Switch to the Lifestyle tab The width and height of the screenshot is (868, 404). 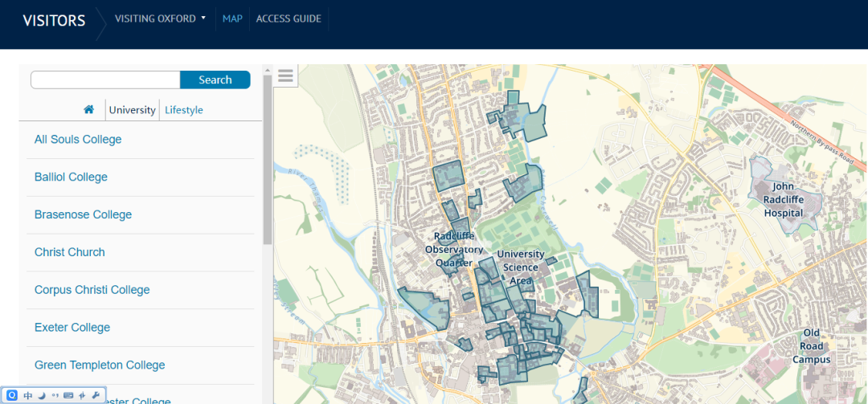coord(183,110)
